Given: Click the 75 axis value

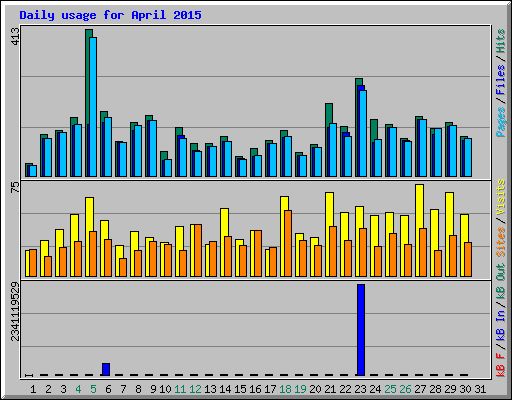Looking at the screenshot, I should (15, 187).
